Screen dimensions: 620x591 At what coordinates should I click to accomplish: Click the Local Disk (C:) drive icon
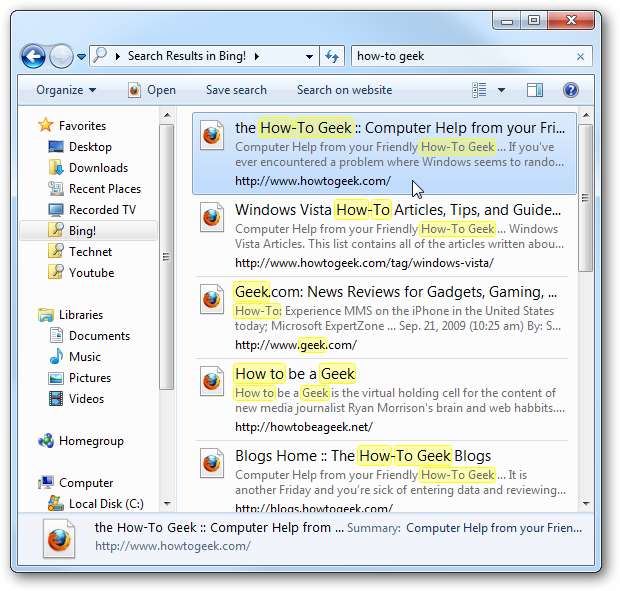point(56,503)
